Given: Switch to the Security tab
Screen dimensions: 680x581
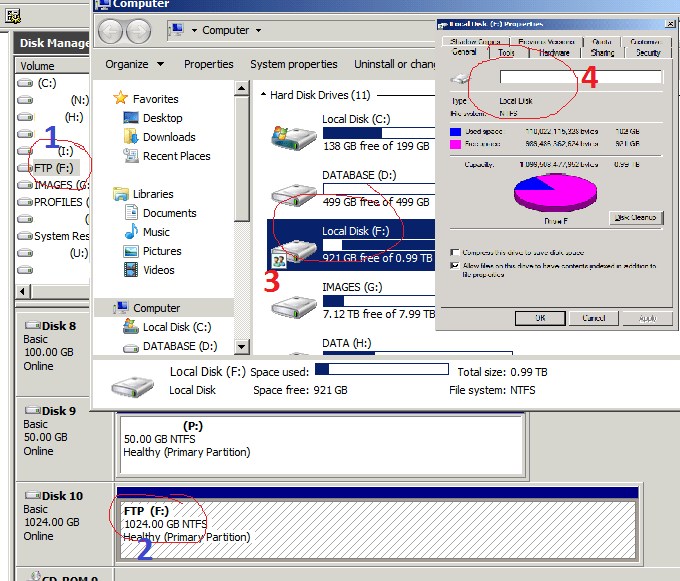Looking at the screenshot, I should 648,53.
